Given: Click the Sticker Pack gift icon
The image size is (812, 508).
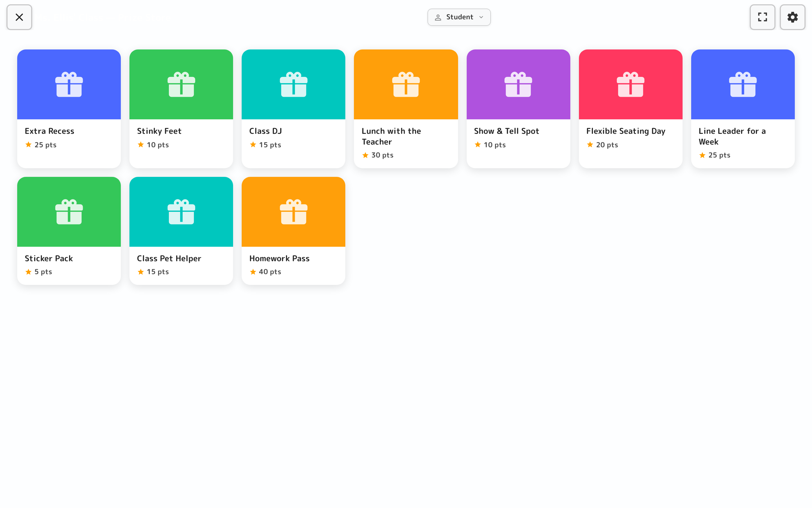Looking at the screenshot, I should click(69, 212).
